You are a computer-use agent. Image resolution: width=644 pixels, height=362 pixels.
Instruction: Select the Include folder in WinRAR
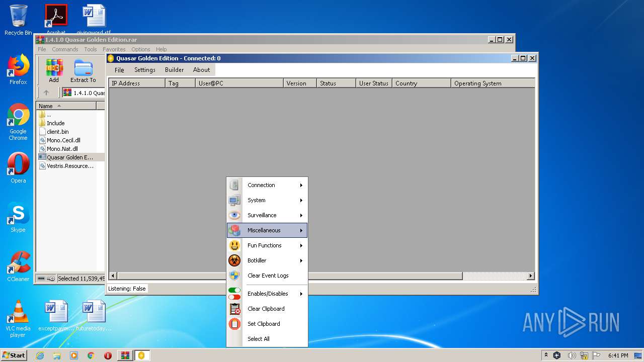[x=55, y=123]
